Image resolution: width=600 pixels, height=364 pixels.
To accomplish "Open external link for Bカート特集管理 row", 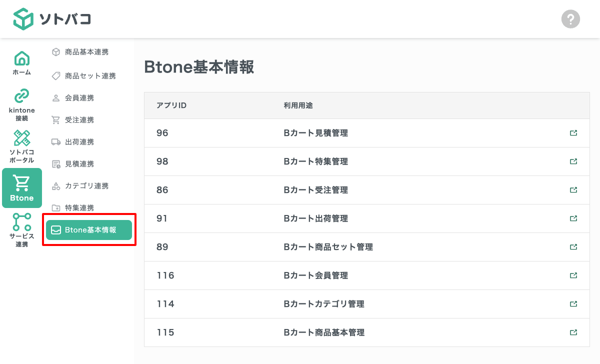I will pyautogui.click(x=573, y=161).
